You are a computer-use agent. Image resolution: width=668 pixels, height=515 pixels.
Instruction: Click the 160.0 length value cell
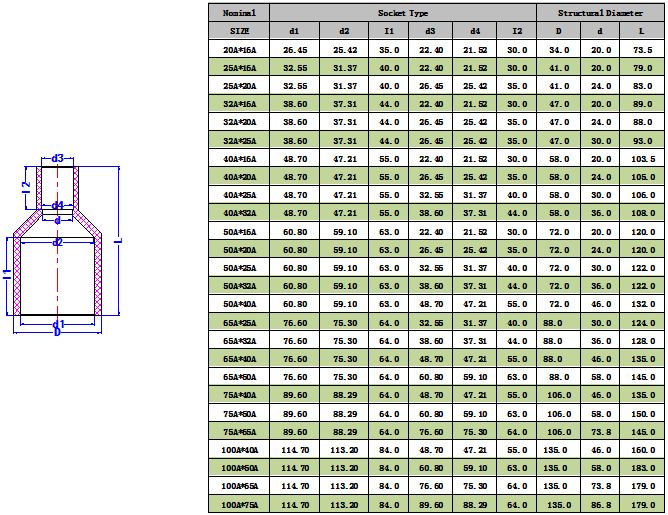pyautogui.click(x=642, y=450)
